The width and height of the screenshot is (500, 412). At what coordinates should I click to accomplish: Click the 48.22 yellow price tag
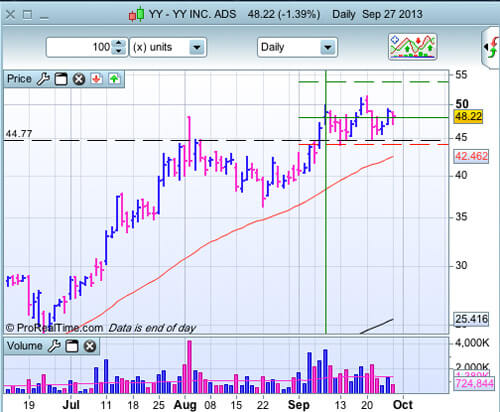468,116
